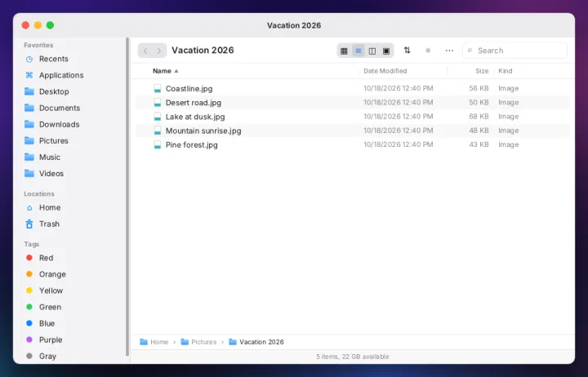Image resolution: width=588 pixels, height=377 pixels.
Task: Click the Mountain sunrise.jpg file icon
Action: 158,131
